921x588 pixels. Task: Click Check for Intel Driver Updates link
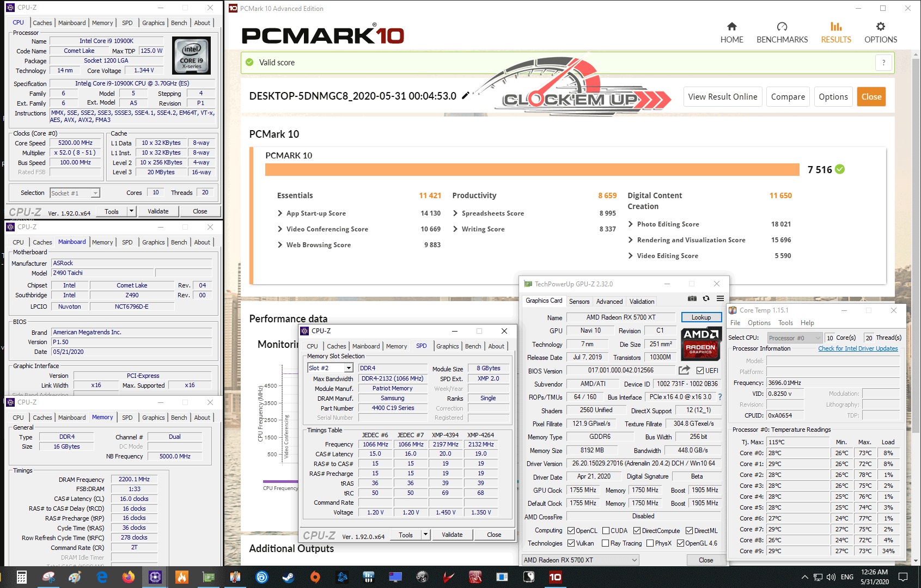857,348
